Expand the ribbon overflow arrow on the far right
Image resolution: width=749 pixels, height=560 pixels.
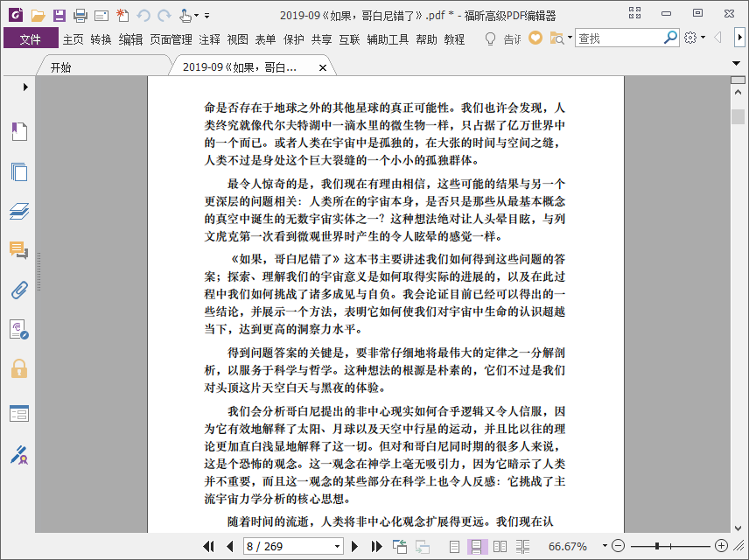739,38
